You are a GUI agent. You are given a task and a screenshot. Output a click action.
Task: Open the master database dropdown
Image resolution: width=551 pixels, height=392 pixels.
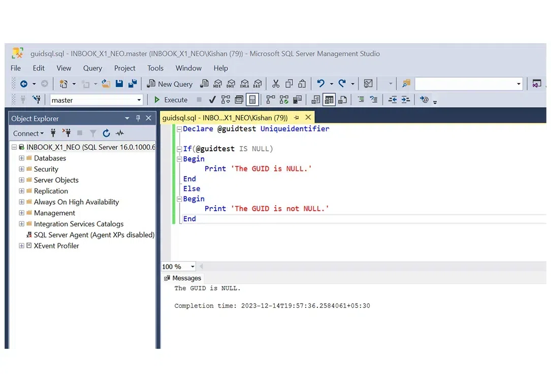tap(139, 100)
